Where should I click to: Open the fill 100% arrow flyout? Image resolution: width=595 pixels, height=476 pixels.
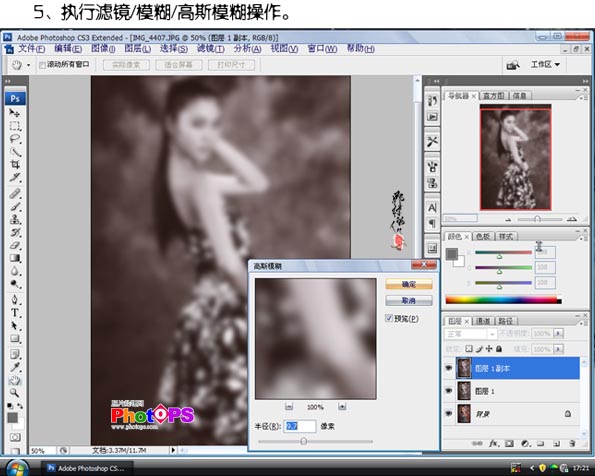(x=558, y=349)
